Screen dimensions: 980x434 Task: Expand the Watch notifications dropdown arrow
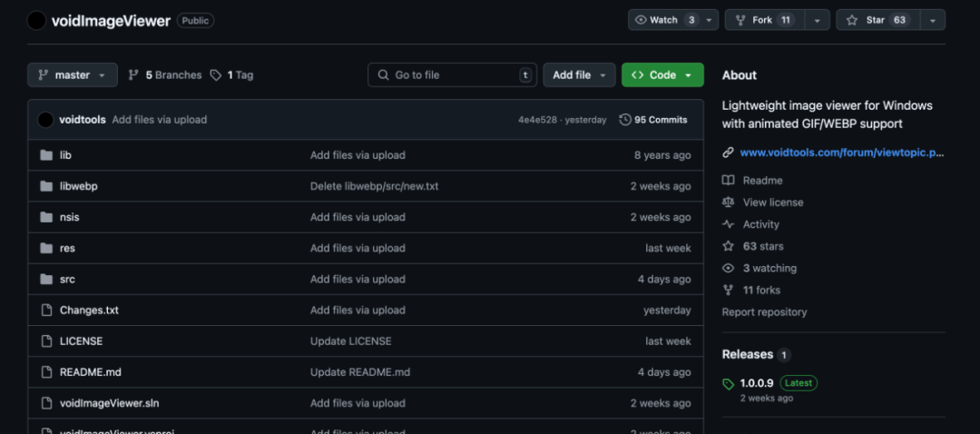coord(710,20)
